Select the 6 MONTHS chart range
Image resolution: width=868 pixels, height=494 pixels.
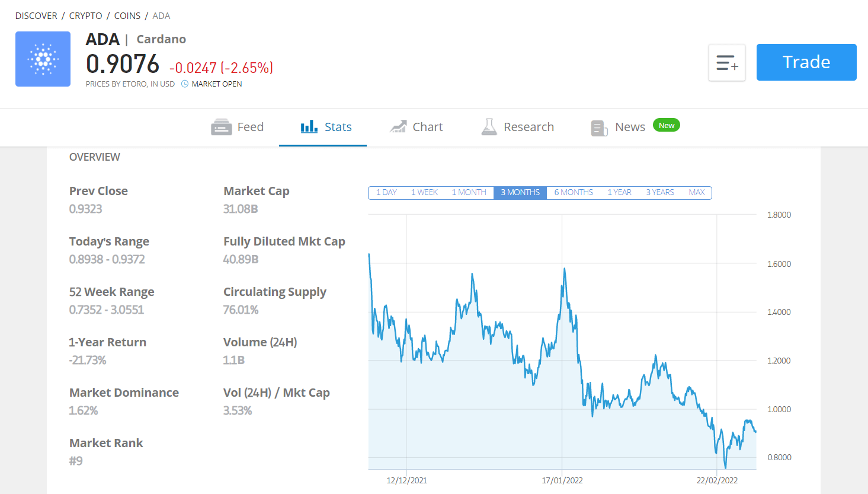point(574,193)
